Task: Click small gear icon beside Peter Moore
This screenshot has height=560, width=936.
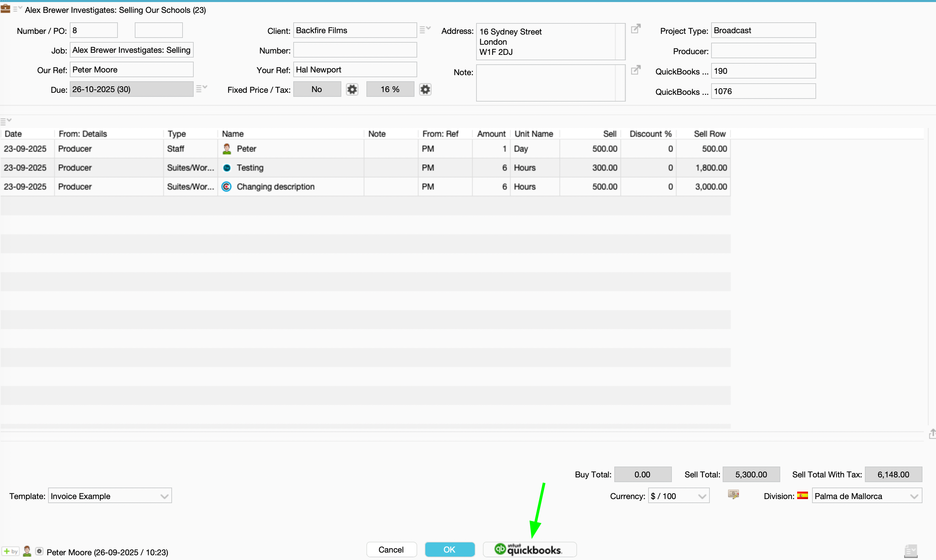Action: point(39,551)
